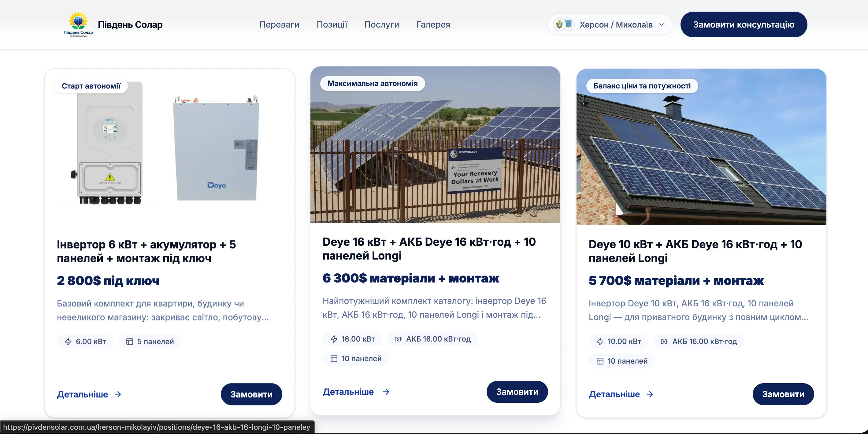This screenshot has height=434, width=868.
Task: Click the Південь Солар brand name
Action: tap(130, 24)
